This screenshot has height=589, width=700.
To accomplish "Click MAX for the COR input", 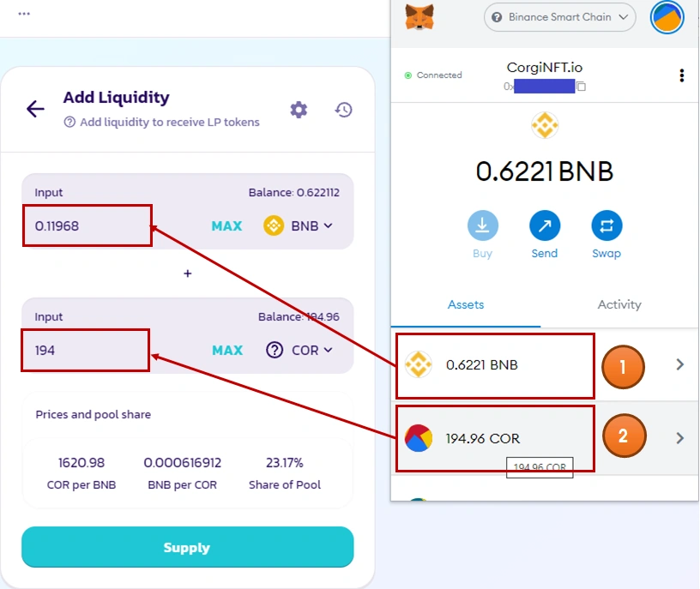I will [226, 350].
